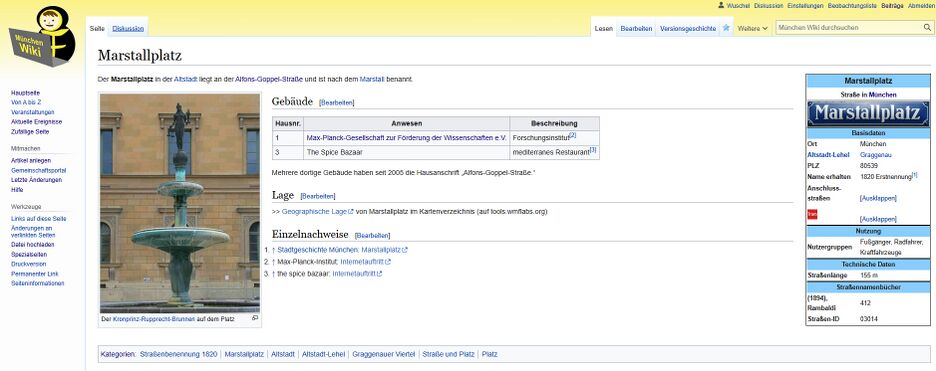Open the Versionsgeschichte tab

coord(688,29)
